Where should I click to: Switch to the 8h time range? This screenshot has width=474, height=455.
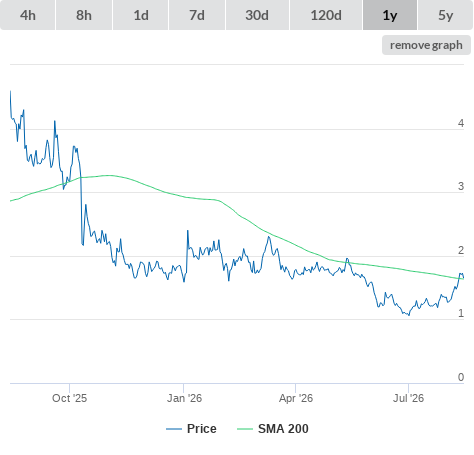click(84, 15)
